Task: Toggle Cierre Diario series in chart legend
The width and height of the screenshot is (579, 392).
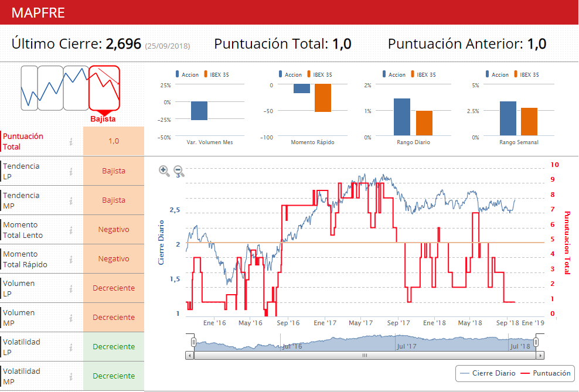Action: 488,373
